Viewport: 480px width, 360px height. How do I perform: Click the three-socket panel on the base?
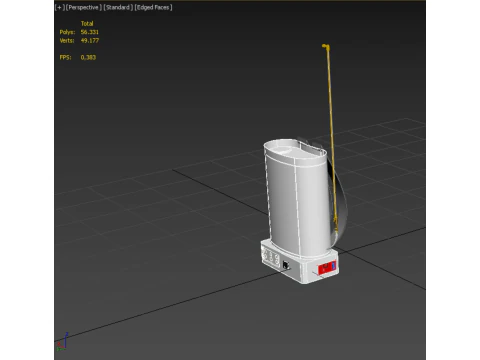(271, 257)
